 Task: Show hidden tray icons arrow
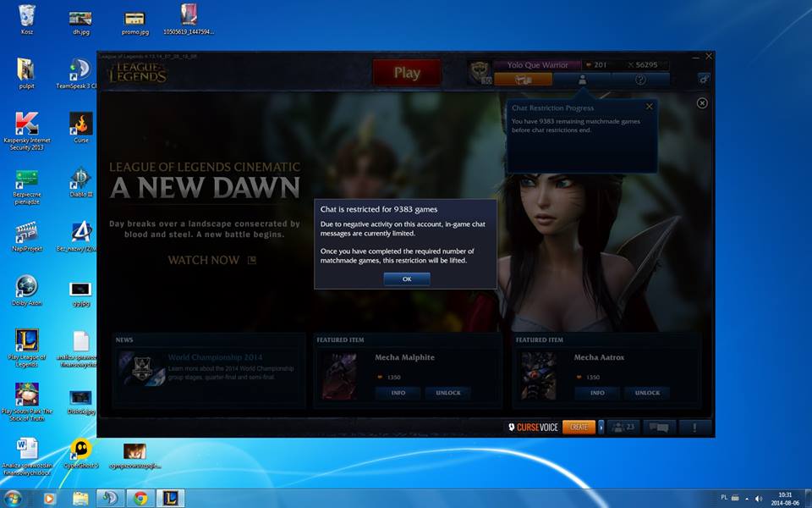coord(747,498)
